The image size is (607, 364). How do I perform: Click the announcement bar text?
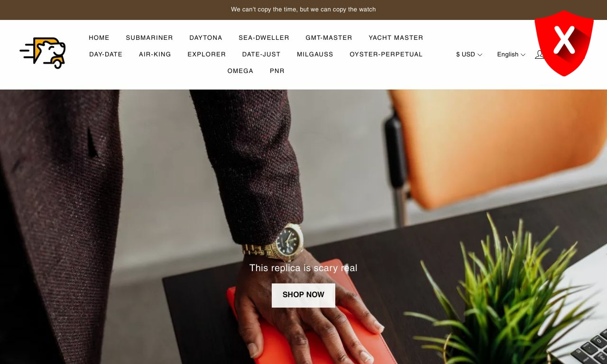(x=303, y=9)
